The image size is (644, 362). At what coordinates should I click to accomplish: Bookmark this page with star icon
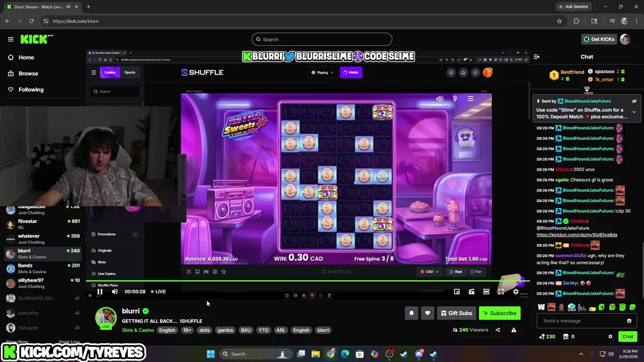click(x=559, y=21)
